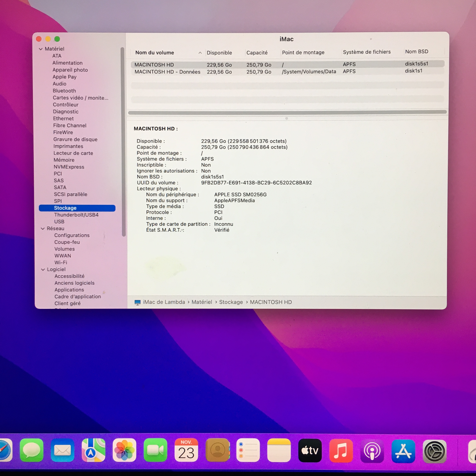Select MACINTOSH HD - Données volume row

coord(287,71)
